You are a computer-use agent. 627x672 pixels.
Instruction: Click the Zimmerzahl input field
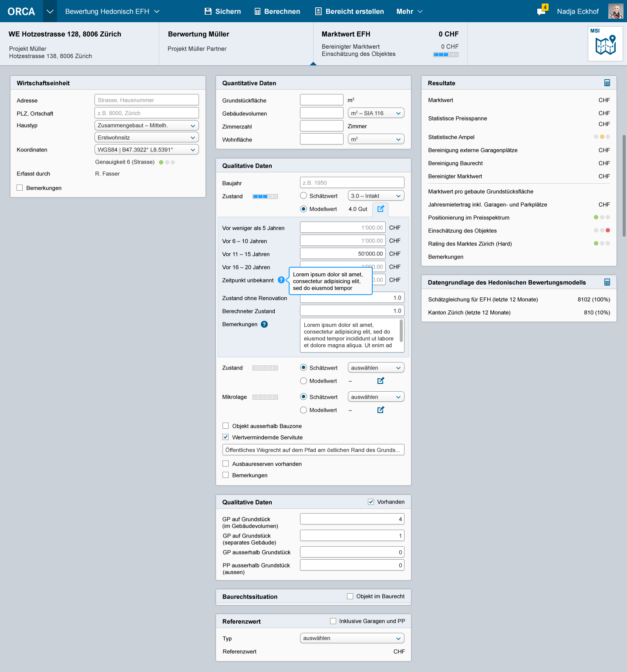pyautogui.click(x=322, y=126)
